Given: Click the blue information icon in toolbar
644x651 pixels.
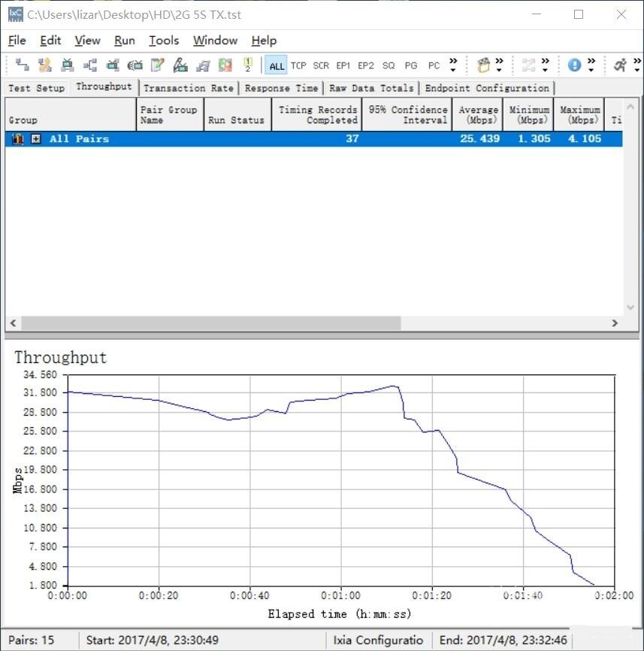Looking at the screenshot, I should coord(574,65).
